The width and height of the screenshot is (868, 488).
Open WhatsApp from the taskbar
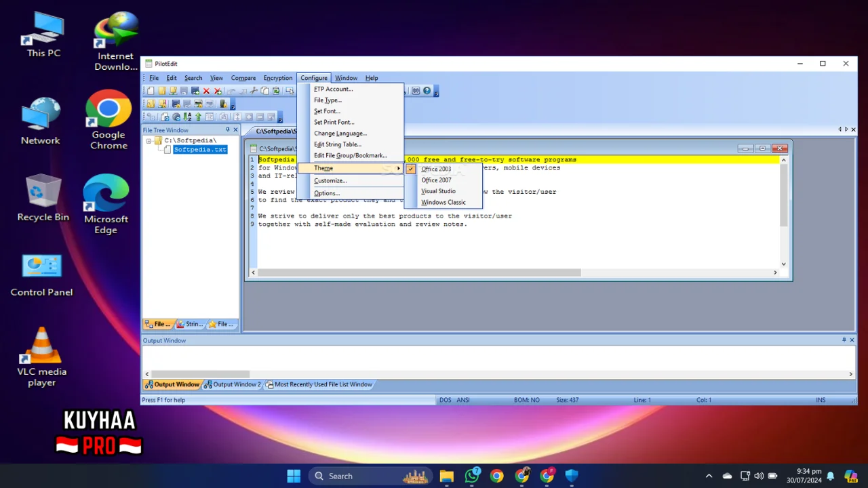click(x=472, y=476)
